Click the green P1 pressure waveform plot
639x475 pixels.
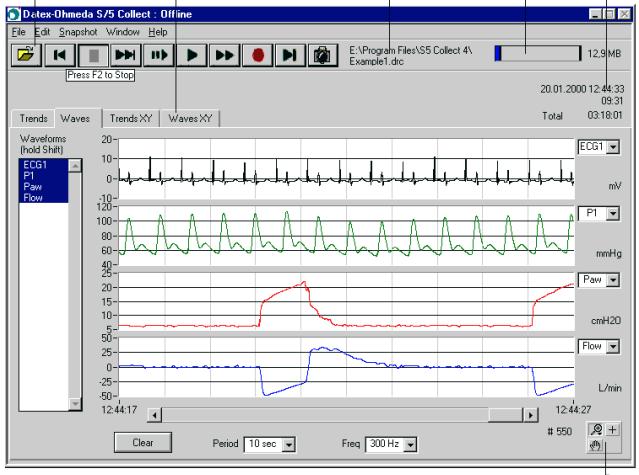click(346, 236)
